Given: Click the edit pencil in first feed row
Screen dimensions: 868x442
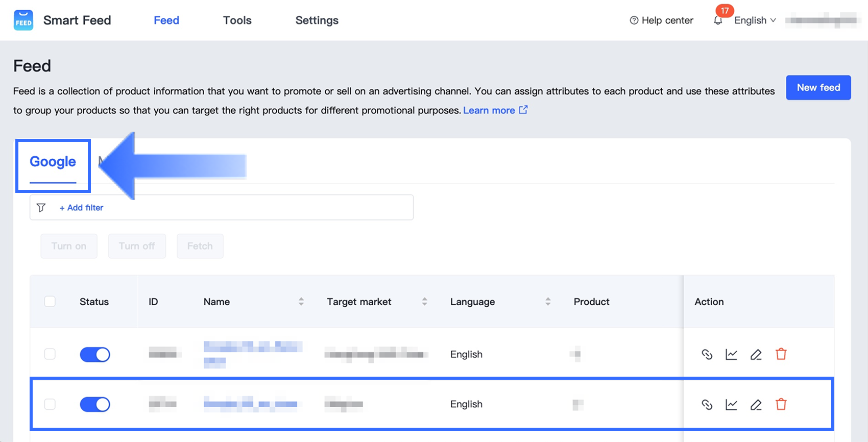Looking at the screenshot, I should (756, 354).
